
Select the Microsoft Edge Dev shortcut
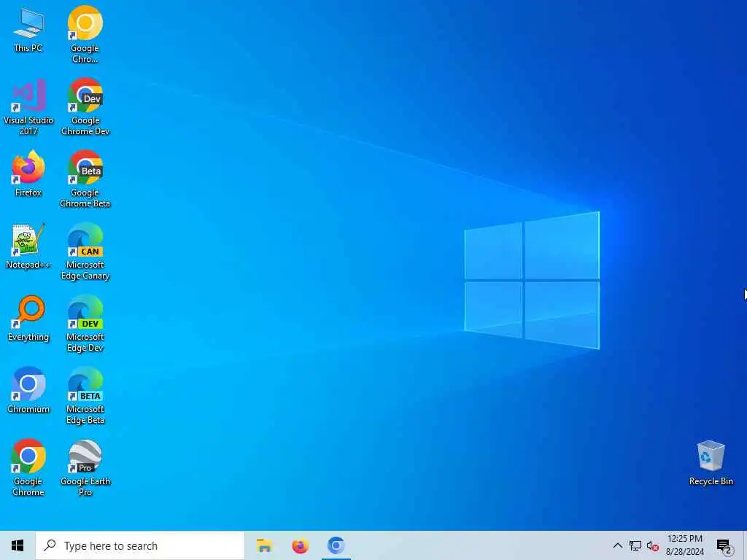[85, 324]
